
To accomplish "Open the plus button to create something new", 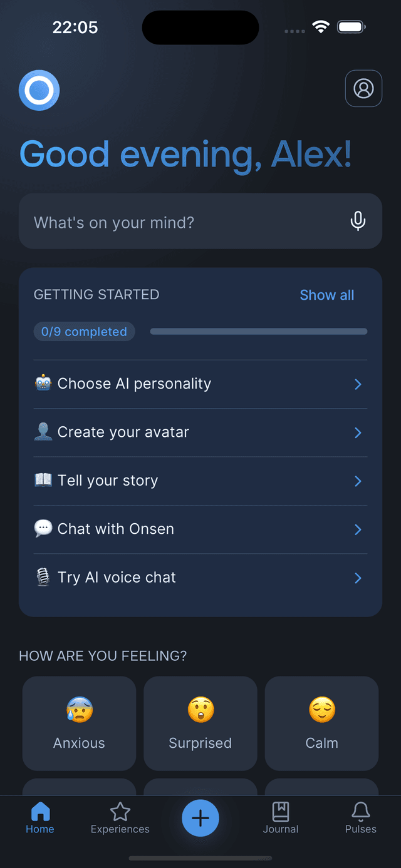I will click(200, 818).
